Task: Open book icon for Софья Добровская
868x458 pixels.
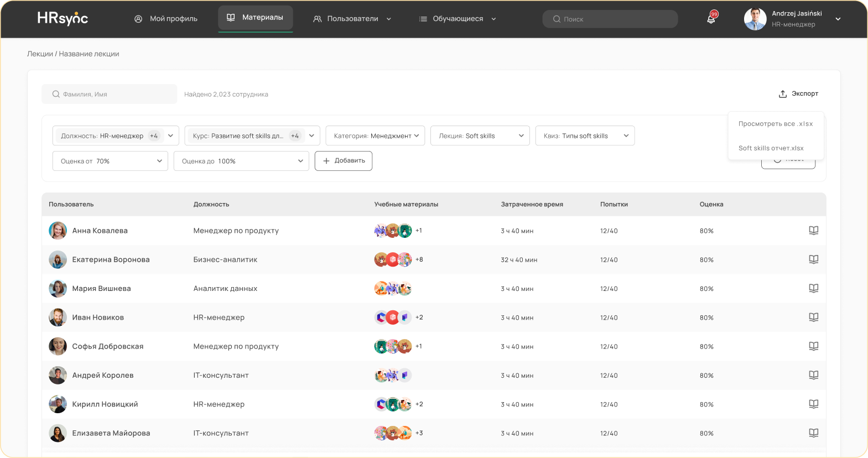Action: (813, 346)
